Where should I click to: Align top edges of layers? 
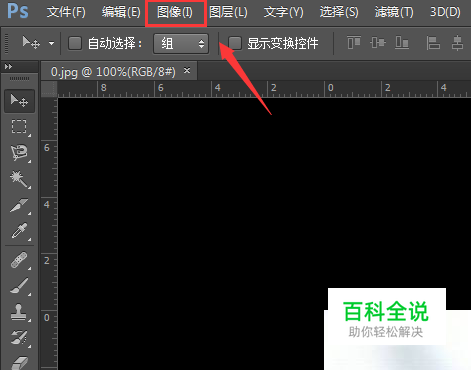[x=354, y=43]
